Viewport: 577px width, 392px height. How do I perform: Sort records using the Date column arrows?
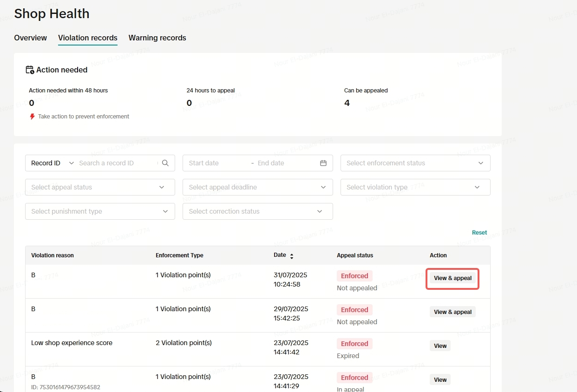coord(292,256)
